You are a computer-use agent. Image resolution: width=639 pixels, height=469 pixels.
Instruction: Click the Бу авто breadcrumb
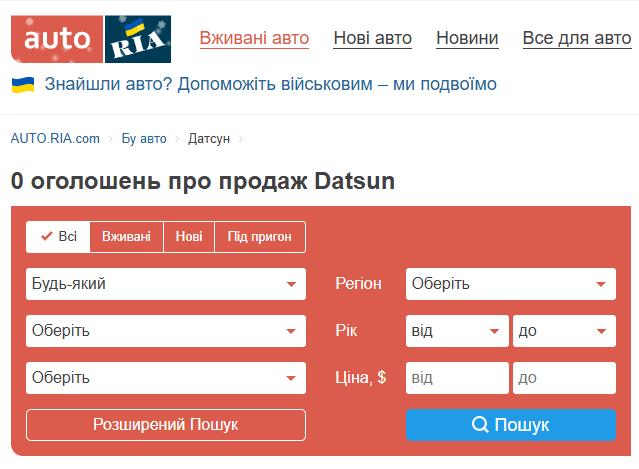(x=144, y=139)
